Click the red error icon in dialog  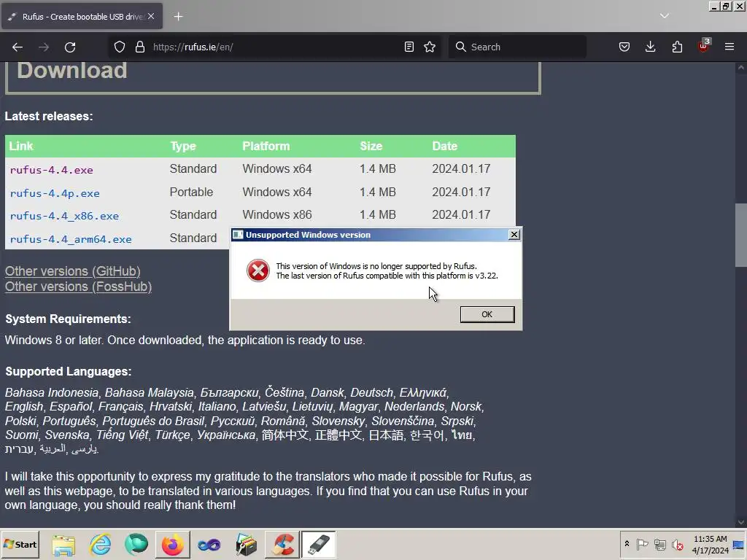tap(258, 271)
